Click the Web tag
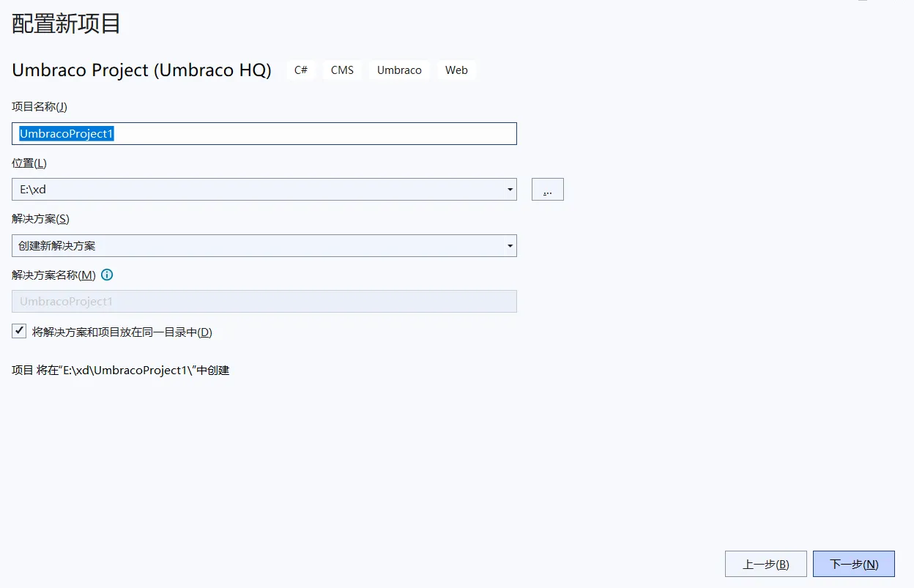The image size is (914, 588). 456,70
